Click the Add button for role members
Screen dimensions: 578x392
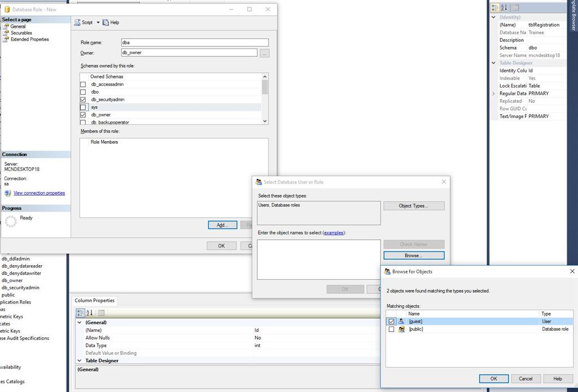[x=222, y=224]
